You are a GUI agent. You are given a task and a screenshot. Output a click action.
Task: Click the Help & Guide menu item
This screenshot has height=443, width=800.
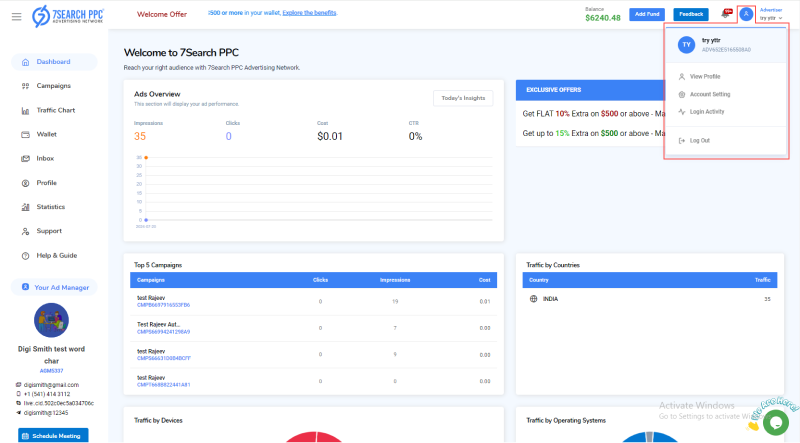click(57, 256)
